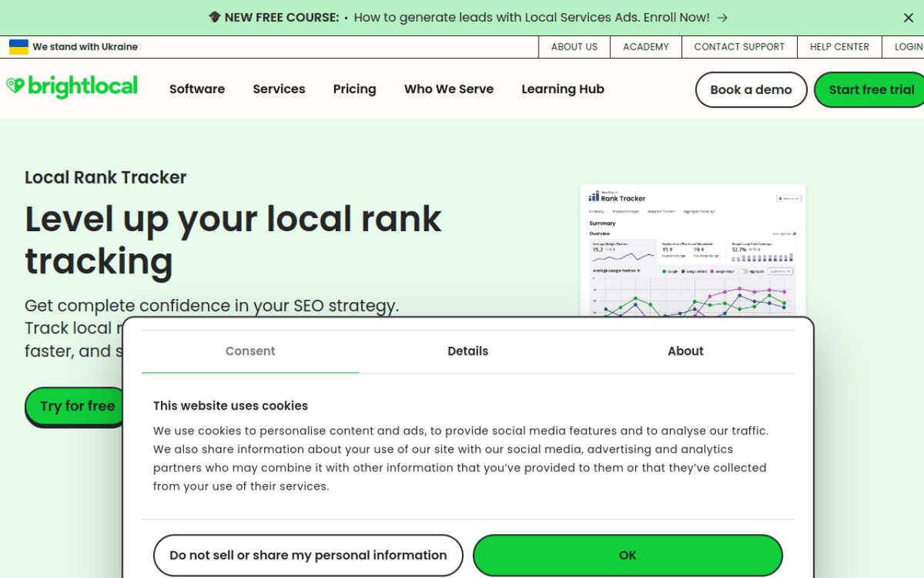
Task: Click the gear icon on the Actions button
Action: [780, 197]
